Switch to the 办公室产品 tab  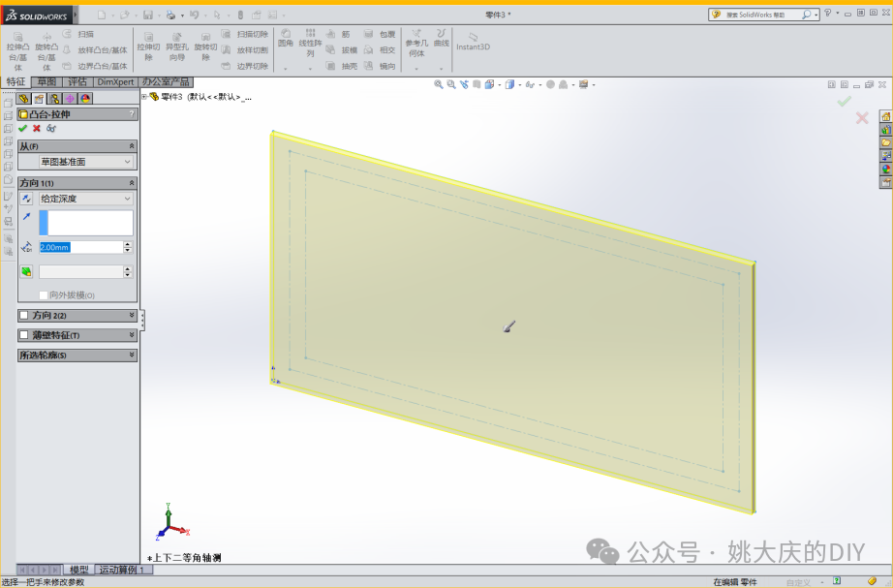166,82
